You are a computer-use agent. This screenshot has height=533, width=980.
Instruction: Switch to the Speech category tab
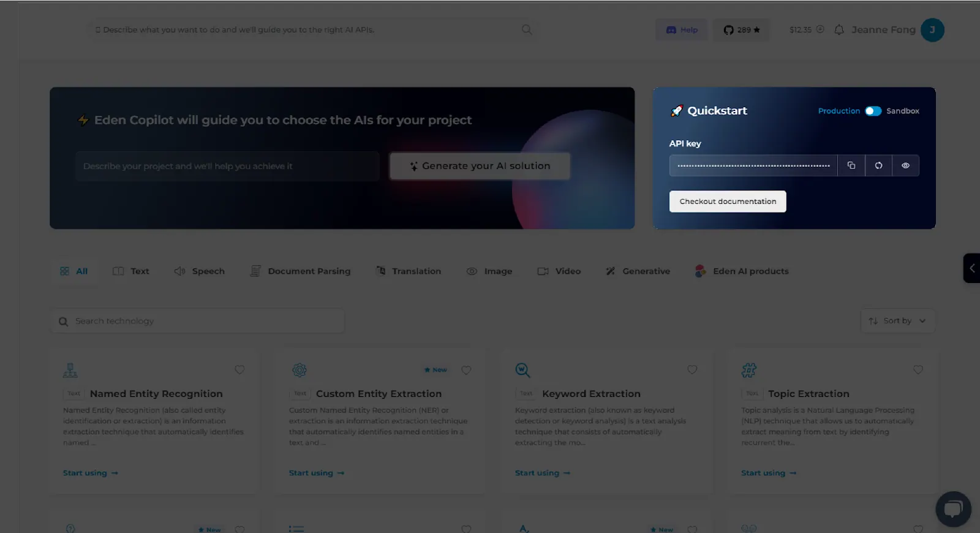[x=200, y=271]
